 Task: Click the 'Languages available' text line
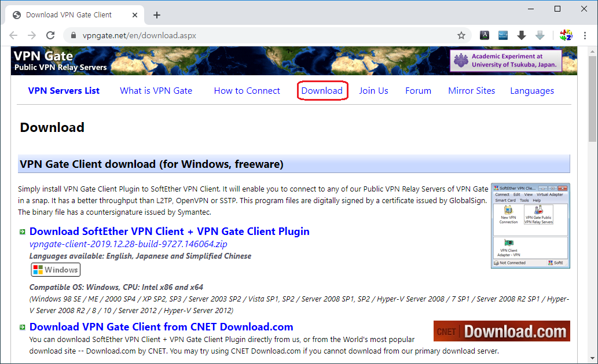(x=140, y=256)
